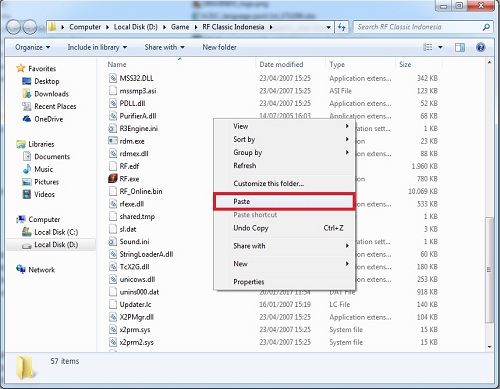Click the OneDrive cloud icon

[x=27, y=119]
